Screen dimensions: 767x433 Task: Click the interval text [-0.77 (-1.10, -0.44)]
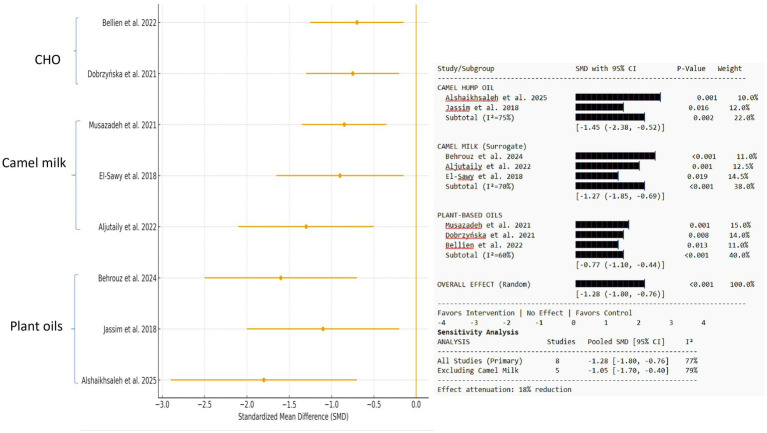click(620, 265)
